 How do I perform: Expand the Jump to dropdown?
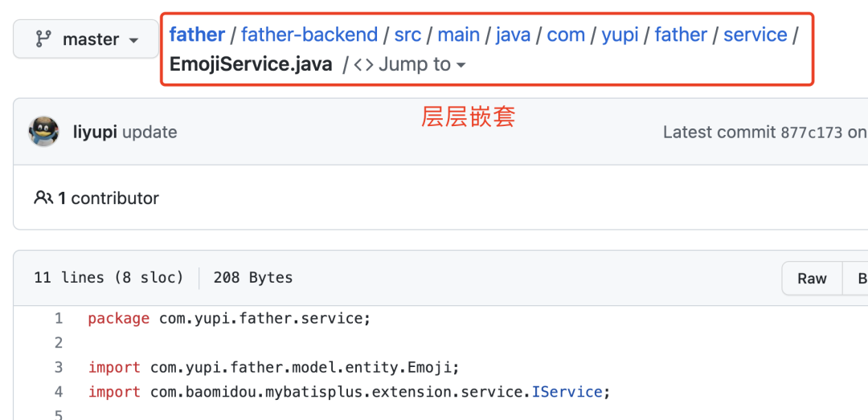(x=410, y=65)
